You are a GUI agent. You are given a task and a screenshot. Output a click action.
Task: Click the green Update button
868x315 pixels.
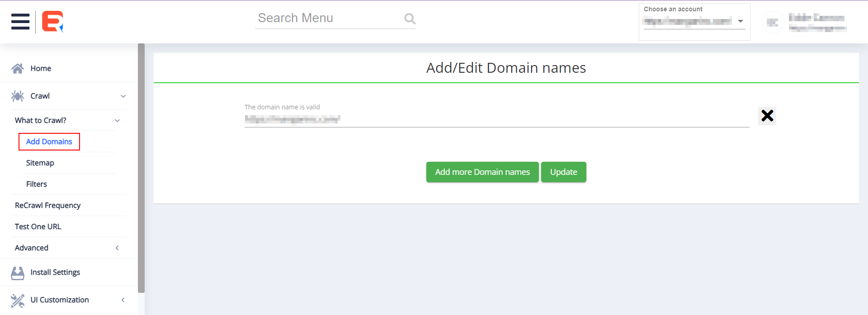pos(563,172)
